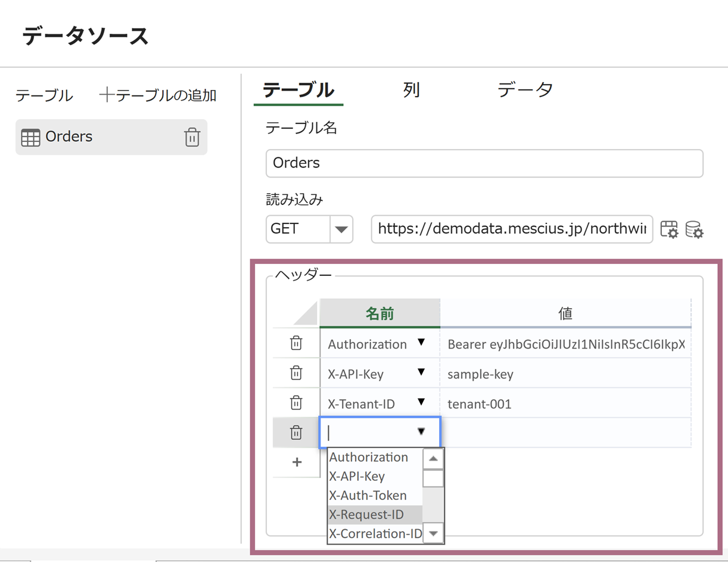Screen dimensions: 728x562
Task: Switch to the 列 tab
Action: tap(412, 90)
